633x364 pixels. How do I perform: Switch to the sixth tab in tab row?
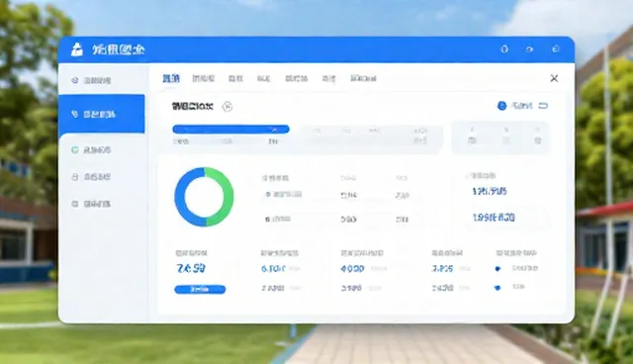(x=328, y=78)
